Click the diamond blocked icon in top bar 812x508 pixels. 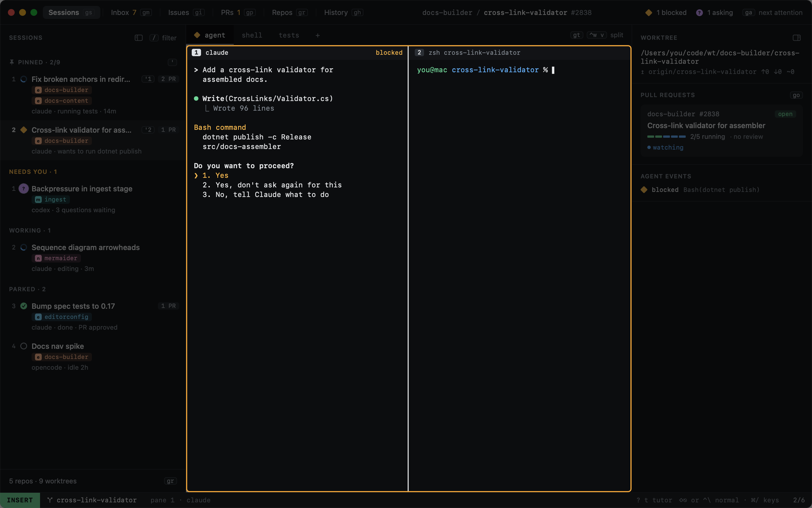pyautogui.click(x=648, y=12)
